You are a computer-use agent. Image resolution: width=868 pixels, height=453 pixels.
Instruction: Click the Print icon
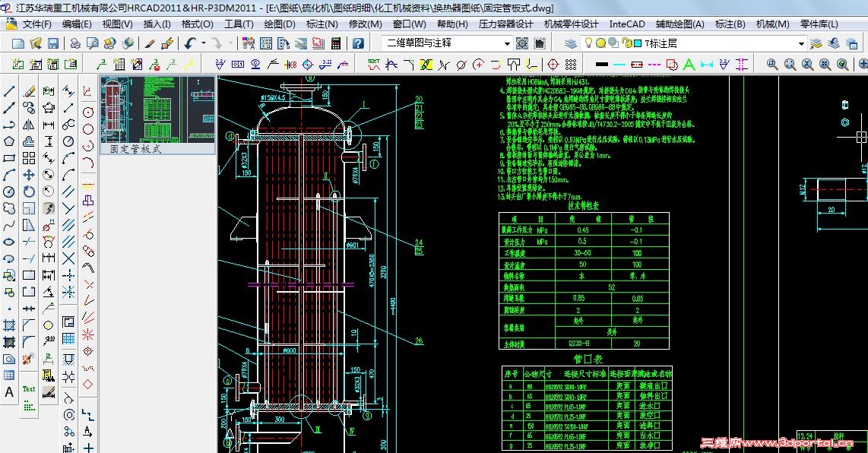click(x=75, y=43)
